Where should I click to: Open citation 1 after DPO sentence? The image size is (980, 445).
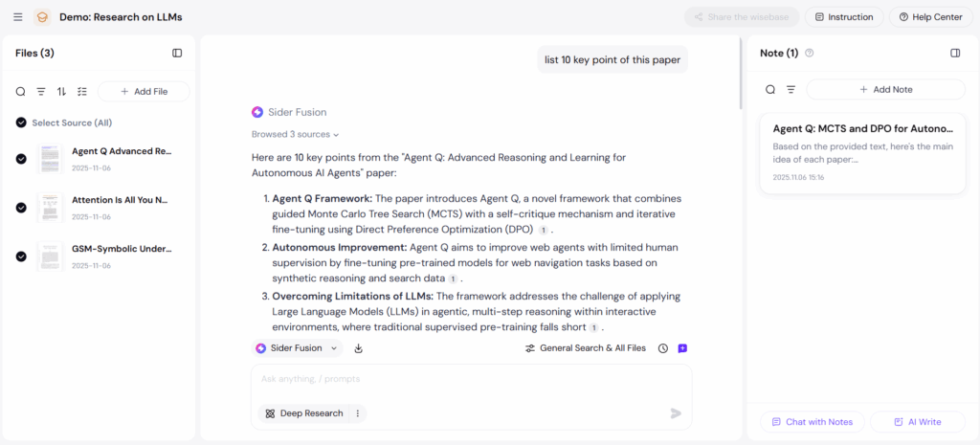pyautogui.click(x=544, y=230)
